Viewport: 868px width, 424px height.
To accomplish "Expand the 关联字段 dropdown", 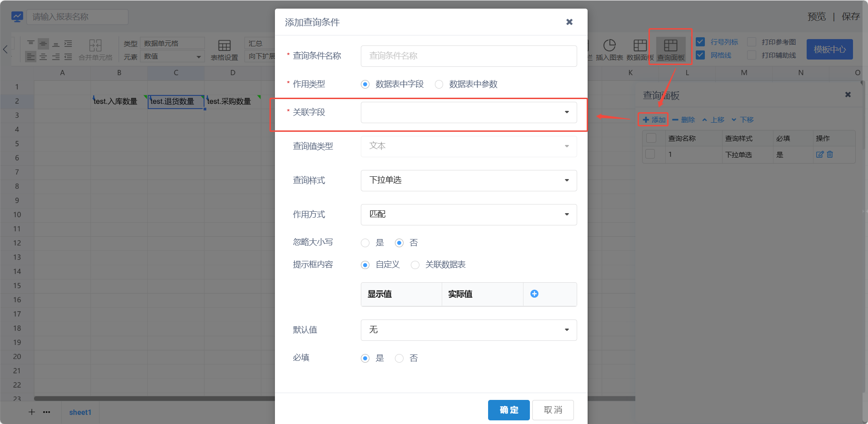I will tap(469, 112).
